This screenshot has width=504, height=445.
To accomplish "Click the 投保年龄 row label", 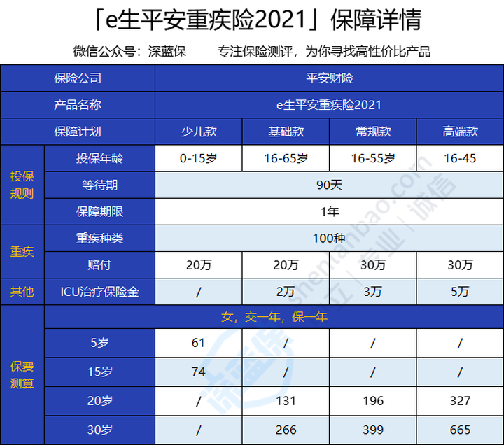I will pos(99,158).
